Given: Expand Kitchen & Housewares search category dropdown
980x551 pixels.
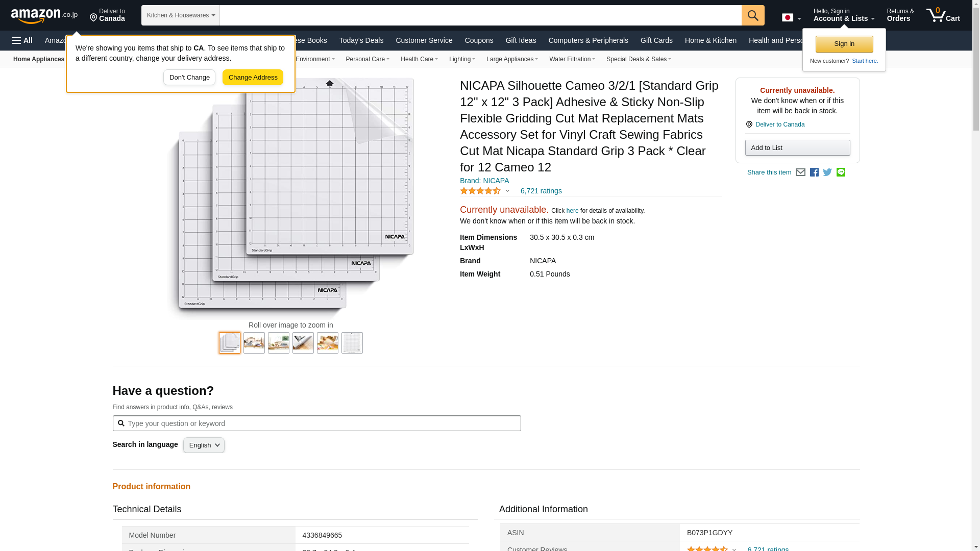Looking at the screenshot, I should [x=181, y=15].
